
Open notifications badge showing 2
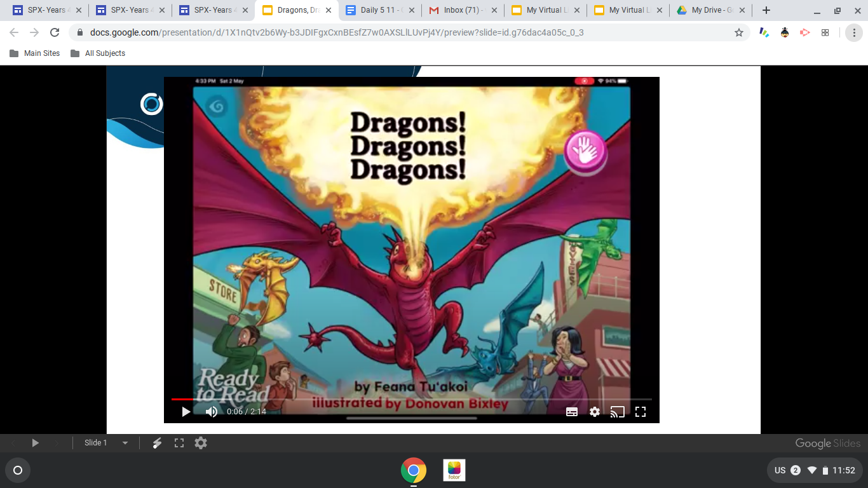pyautogui.click(x=796, y=470)
